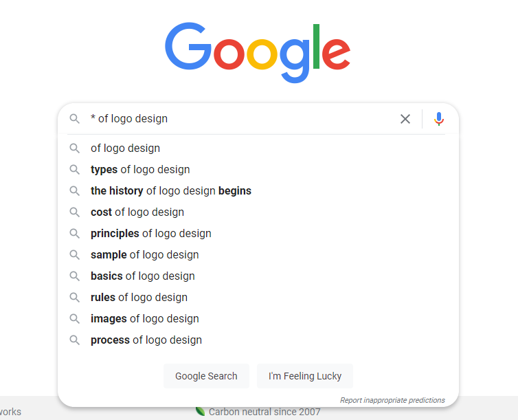The height and width of the screenshot is (420, 518).
Task: Pick the "sample of logo design" suggestion
Action: click(x=145, y=255)
